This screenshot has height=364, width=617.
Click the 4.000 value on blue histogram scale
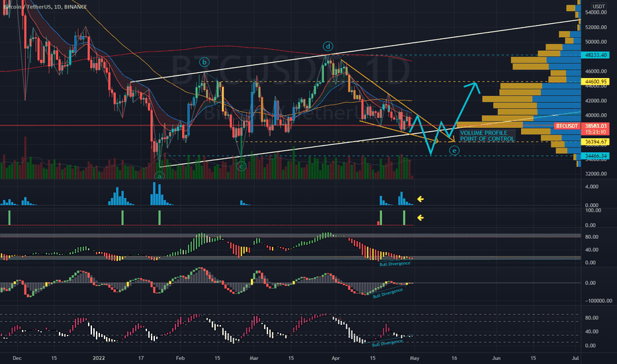tap(592, 187)
